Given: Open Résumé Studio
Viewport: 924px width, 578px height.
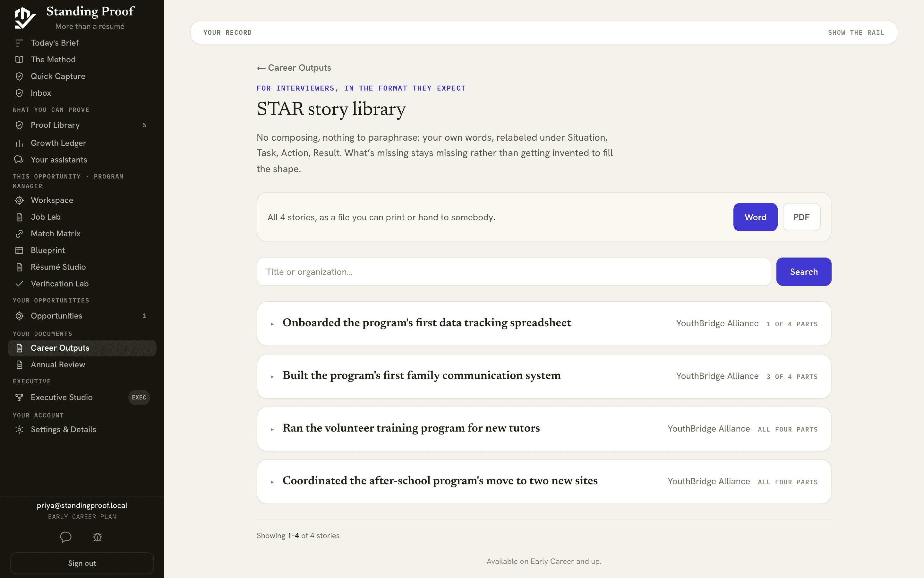Looking at the screenshot, I should click(82, 267).
